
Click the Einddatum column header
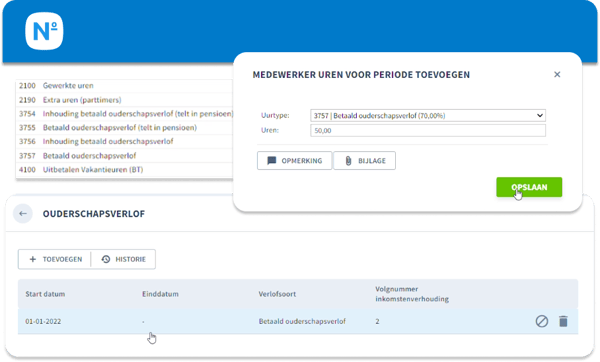(160, 294)
